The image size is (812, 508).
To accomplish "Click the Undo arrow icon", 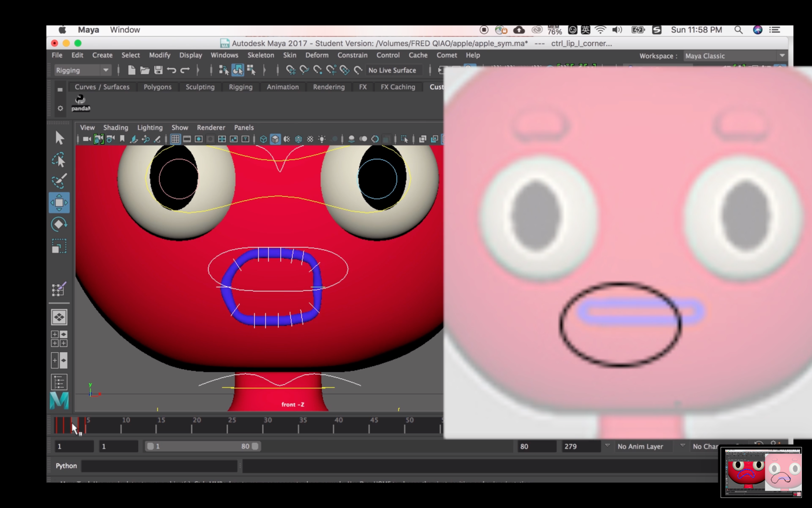I will (171, 70).
